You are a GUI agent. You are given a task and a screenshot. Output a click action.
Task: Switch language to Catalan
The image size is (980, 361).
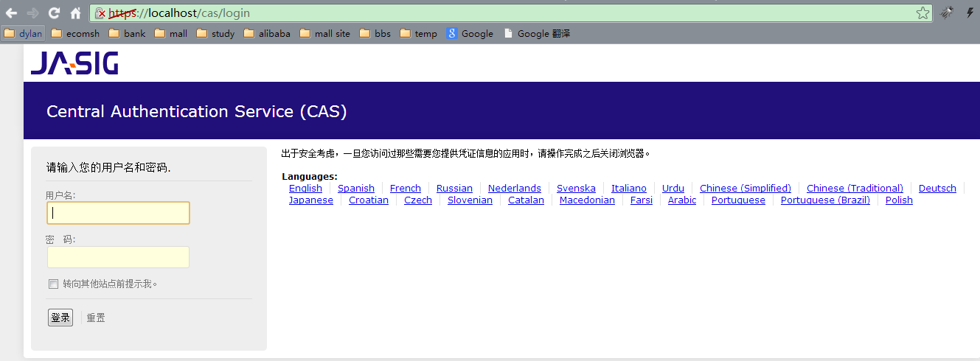click(x=526, y=200)
